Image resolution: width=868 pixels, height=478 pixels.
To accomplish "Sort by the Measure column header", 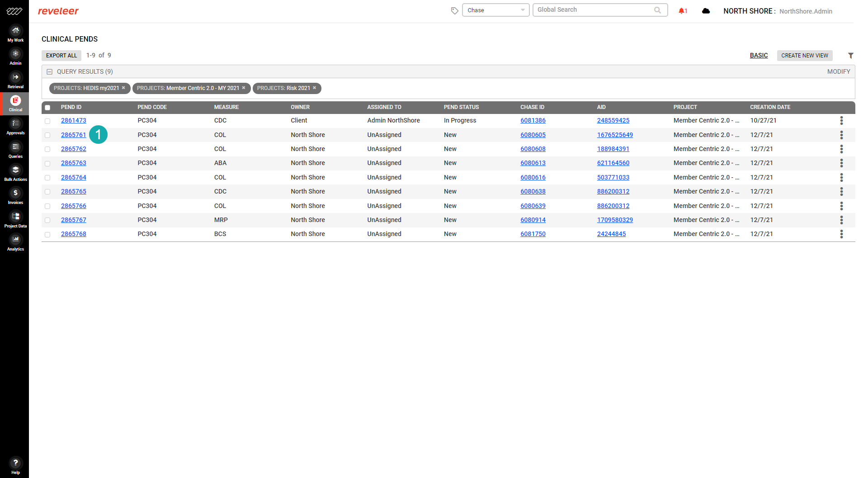I will tap(226, 107).
